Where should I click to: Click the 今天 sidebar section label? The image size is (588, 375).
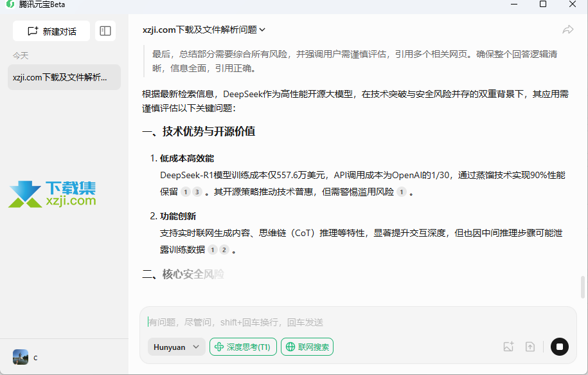pos(21,56)
